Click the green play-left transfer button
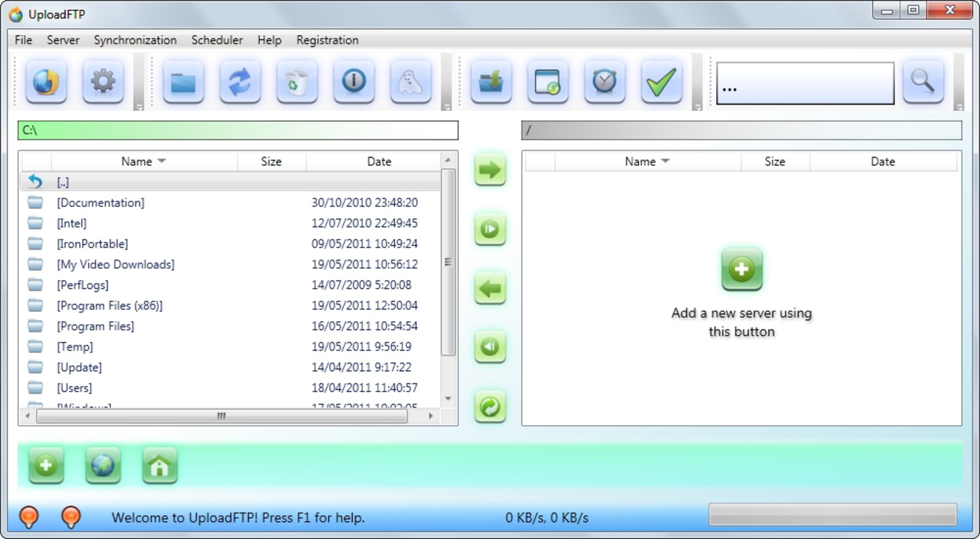This screenshot has height=539, width=980. (x=490, y=347)
